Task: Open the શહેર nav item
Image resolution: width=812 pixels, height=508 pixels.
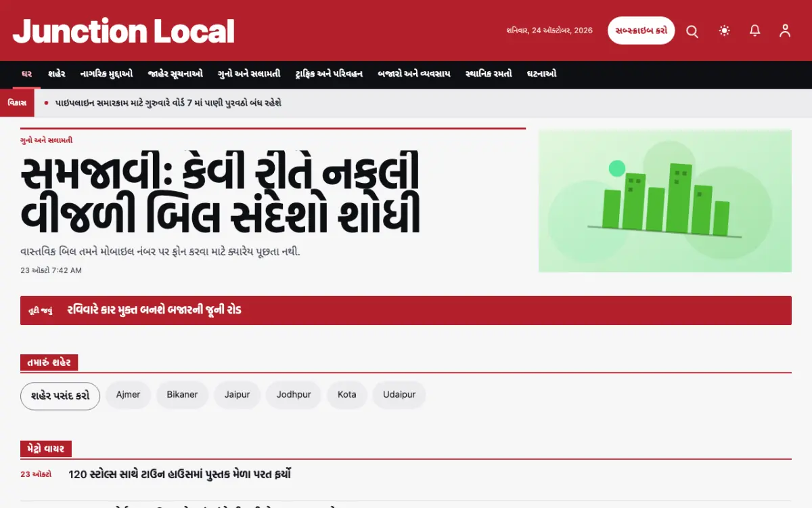Action: tap(56, 74)
